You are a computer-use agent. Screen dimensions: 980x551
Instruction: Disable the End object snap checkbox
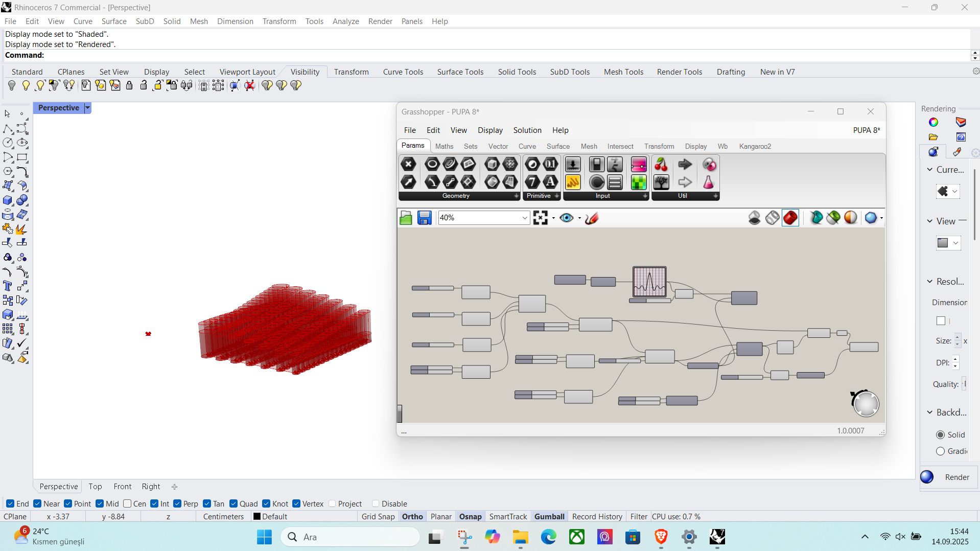(x=10, y=503)
